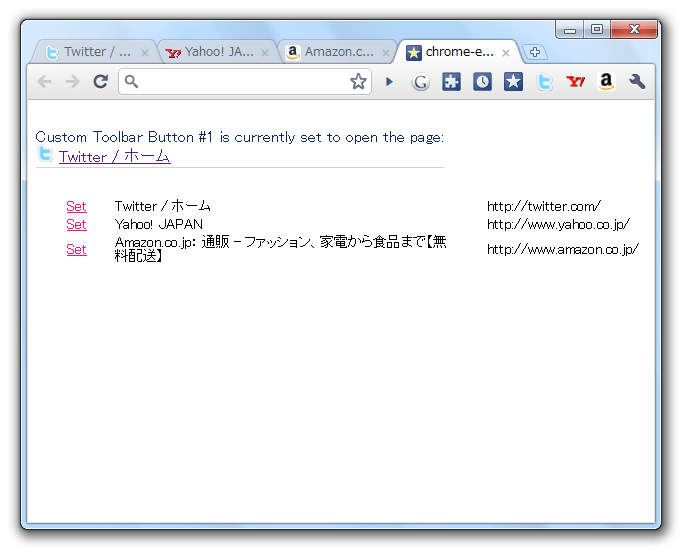Image resolution: width=686 pixels, height=552 pixels.
Task: Close the chrome-extension tab
Action: 506,53
